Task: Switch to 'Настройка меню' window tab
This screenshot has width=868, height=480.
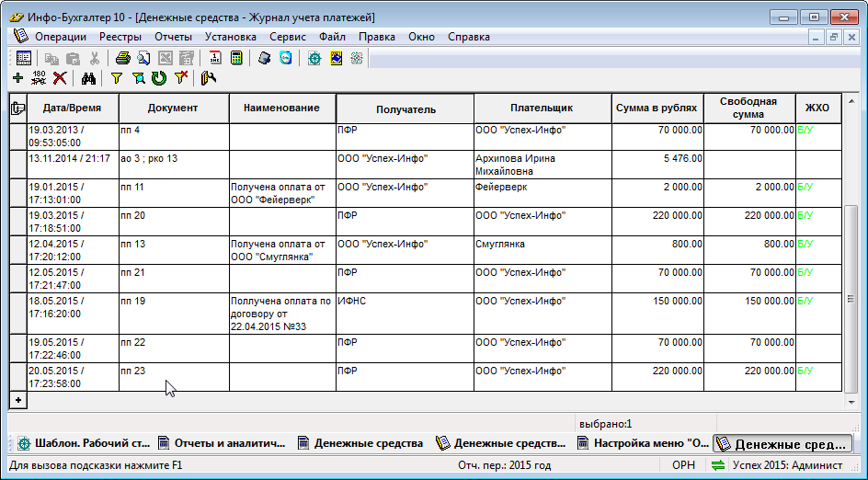Action: (644, 443)
